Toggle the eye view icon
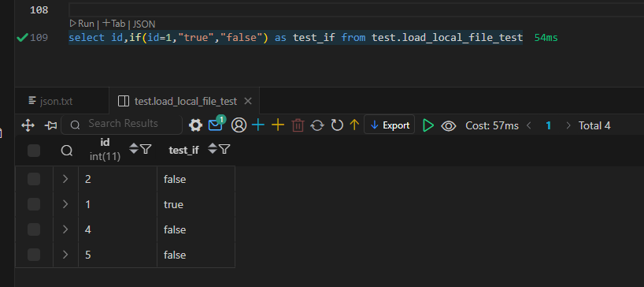The height and width of the screenshot is (287, 644). (x=449, y=126)
